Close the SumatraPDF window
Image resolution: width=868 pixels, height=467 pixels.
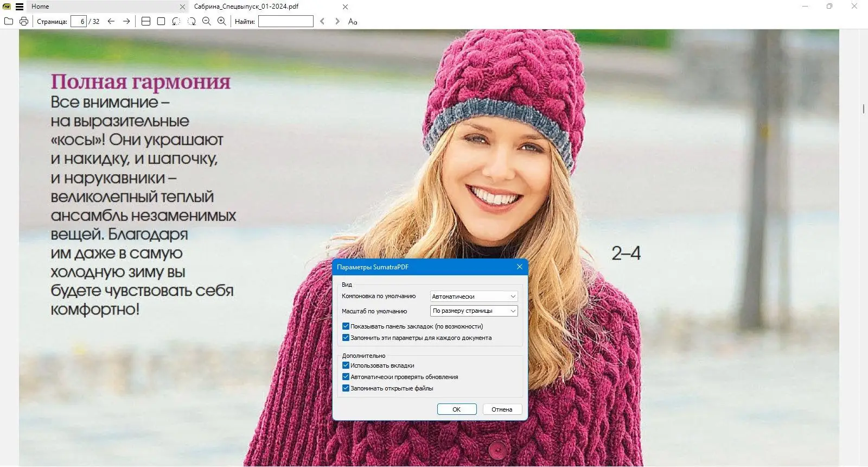(x=854, y=7)
